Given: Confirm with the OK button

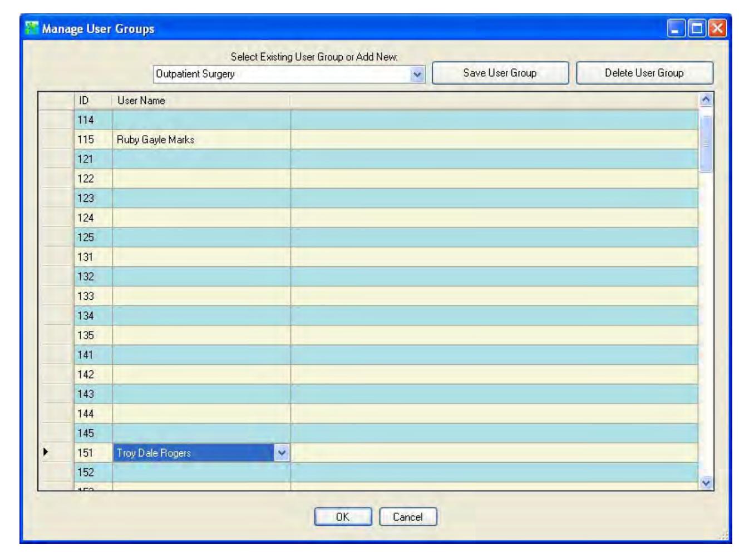Looking at the screenshot, I should [x=343, y=517].
